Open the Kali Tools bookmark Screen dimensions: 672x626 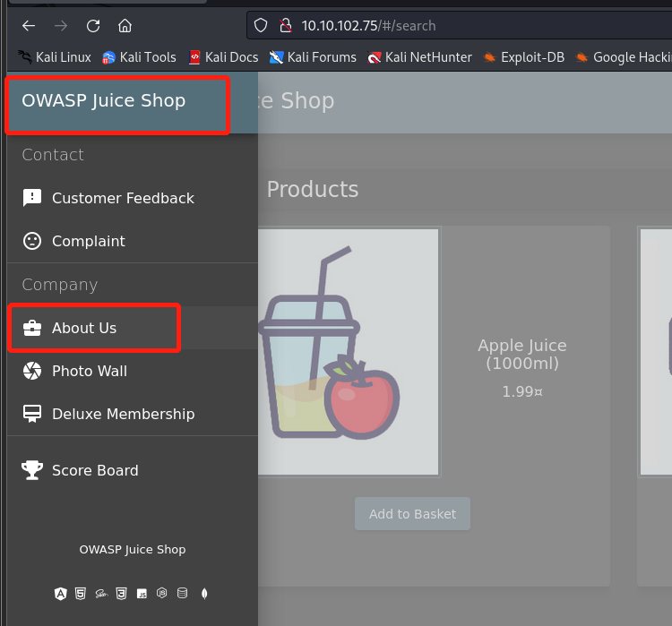[139, 57]
